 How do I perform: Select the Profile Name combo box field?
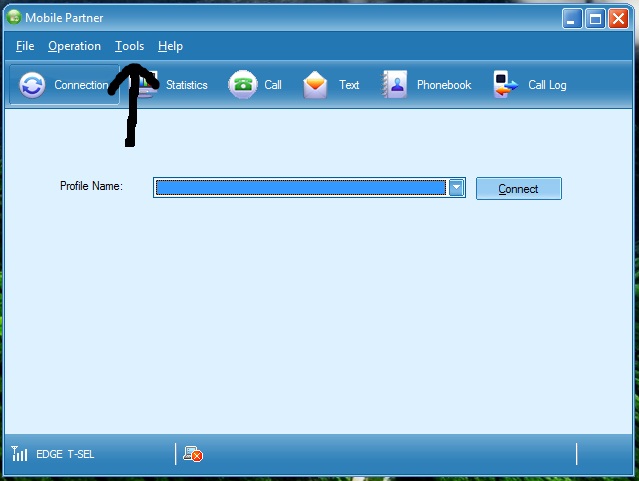309,188
